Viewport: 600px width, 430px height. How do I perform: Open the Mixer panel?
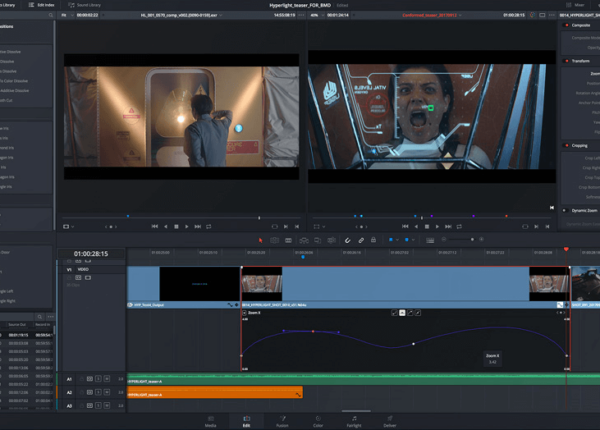point(575,5)
